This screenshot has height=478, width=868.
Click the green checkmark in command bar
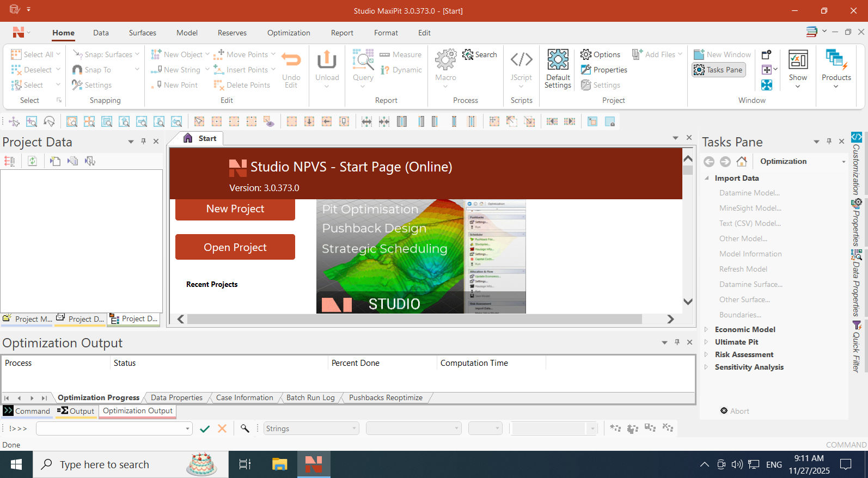click(x=205, y=429)
